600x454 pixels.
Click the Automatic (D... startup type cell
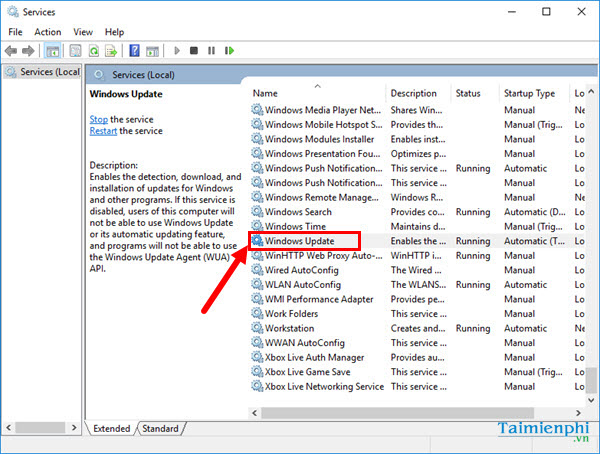(x=535, y=212)
